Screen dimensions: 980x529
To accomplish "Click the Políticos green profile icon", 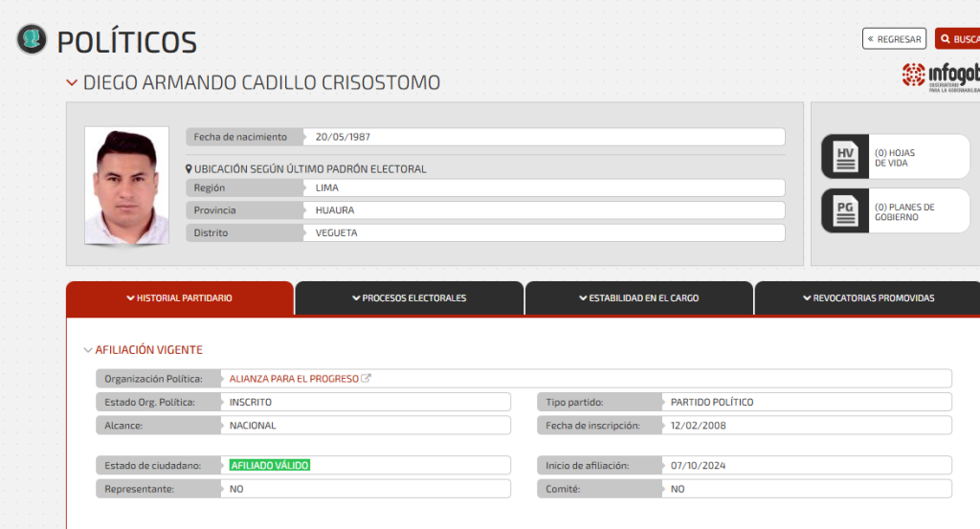I will click(x=33, y=39).
